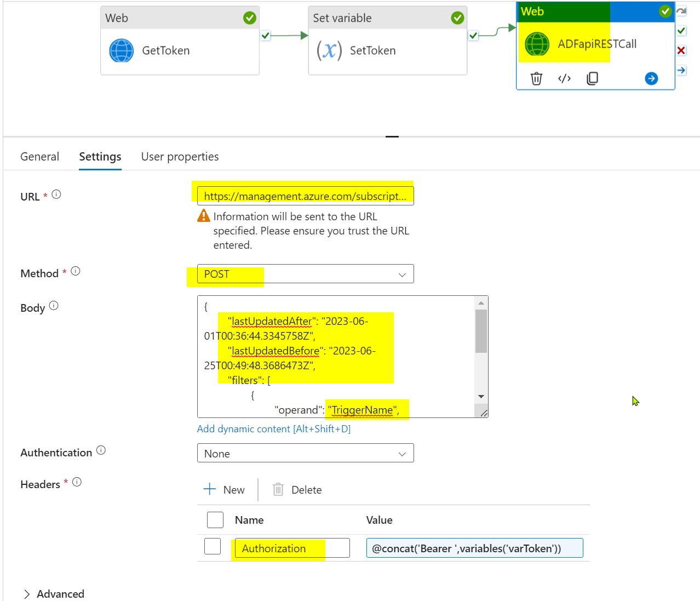This screenshot has width=700, height=601.
Task: Click the ADFapiRESTCall activity name
Action: 597,44
